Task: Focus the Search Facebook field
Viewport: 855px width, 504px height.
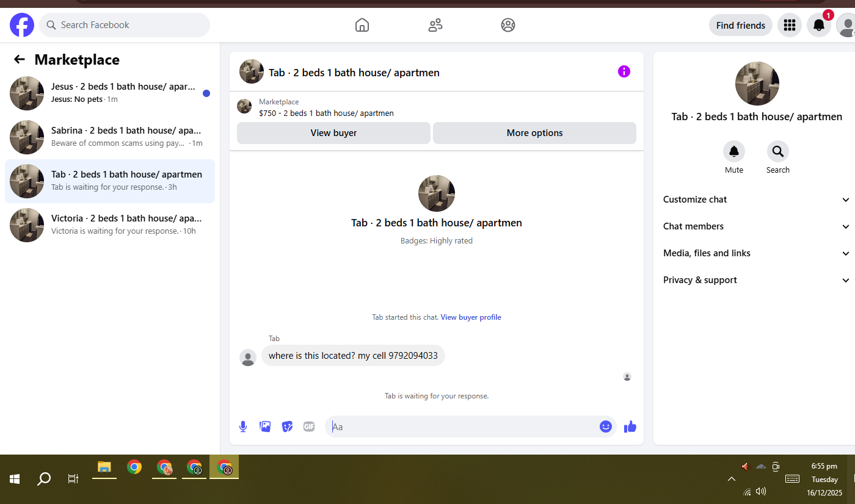Action: pos(125,25)
